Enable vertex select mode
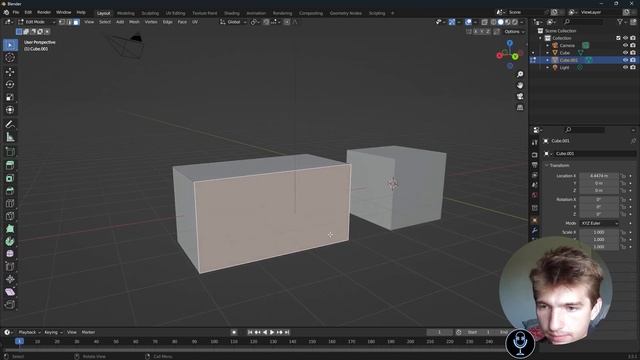The height and width of the screenshot is (360, 640). pos(62,22)
